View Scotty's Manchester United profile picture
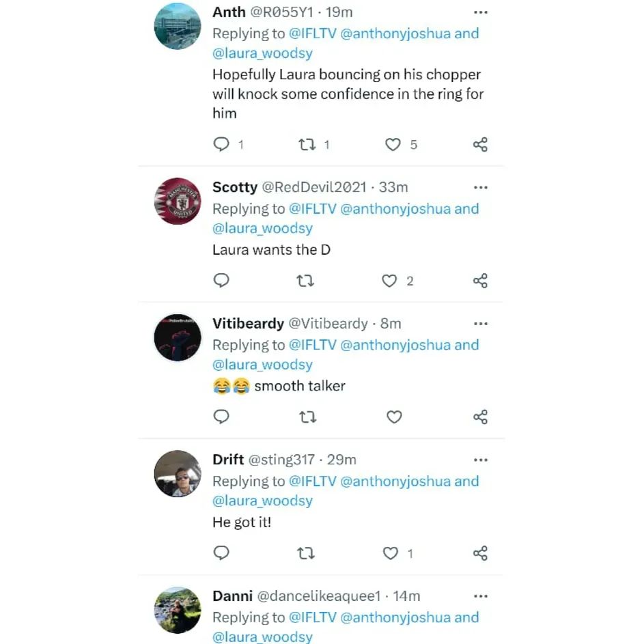 178,201
